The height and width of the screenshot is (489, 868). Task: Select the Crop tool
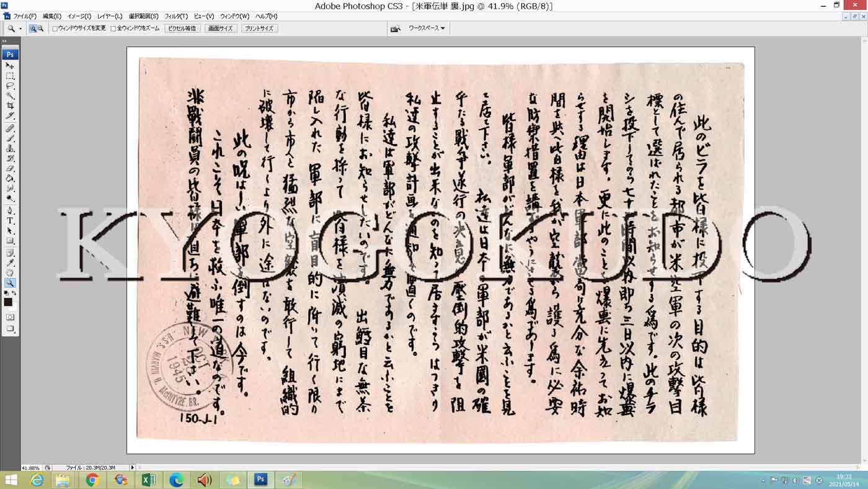pos(10,105)
